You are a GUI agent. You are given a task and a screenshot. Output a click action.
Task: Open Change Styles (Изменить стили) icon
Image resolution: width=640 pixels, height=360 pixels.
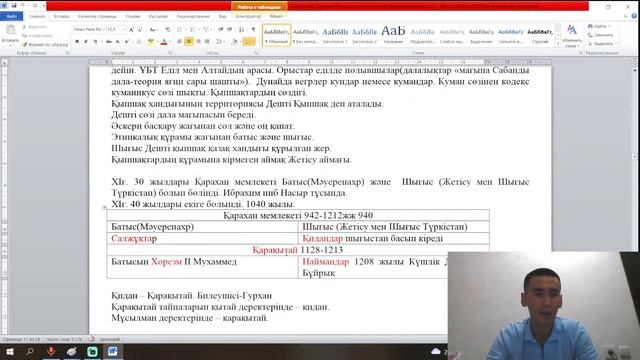[x=572, y=35]
